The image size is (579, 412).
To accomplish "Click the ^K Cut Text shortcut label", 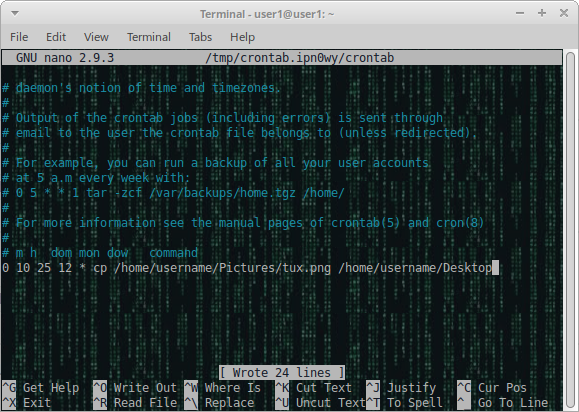I will [314, 388].
